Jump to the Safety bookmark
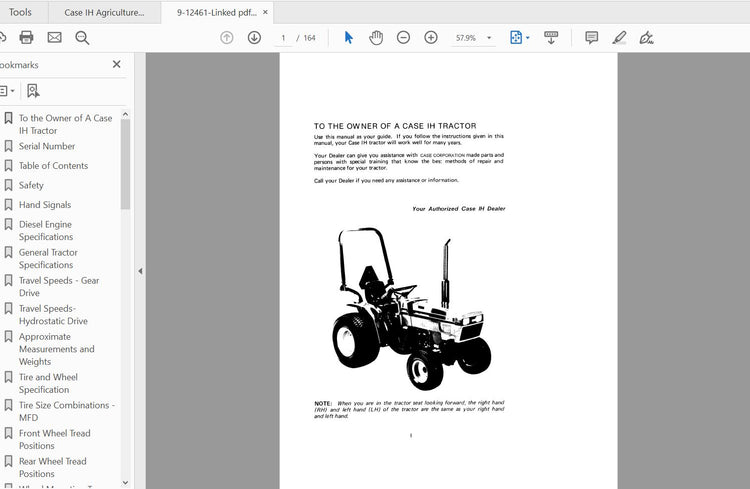Image resolution: width=750 pixels, height=489 pixels. pos(31,185)
